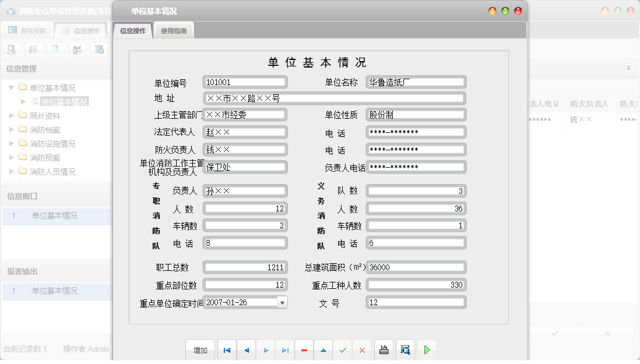The height and width of the screenshot is (364, 640).
Task: Click the document icon in the top toolbar
Action: (x=54, y=49)
